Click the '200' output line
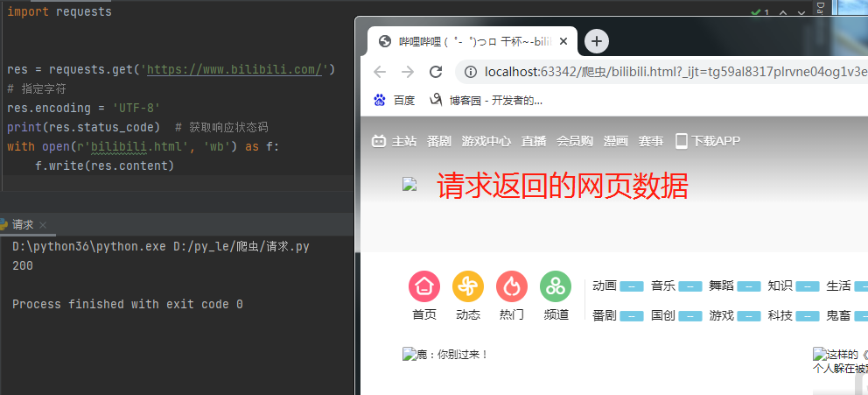 click(x=23, y=266)
